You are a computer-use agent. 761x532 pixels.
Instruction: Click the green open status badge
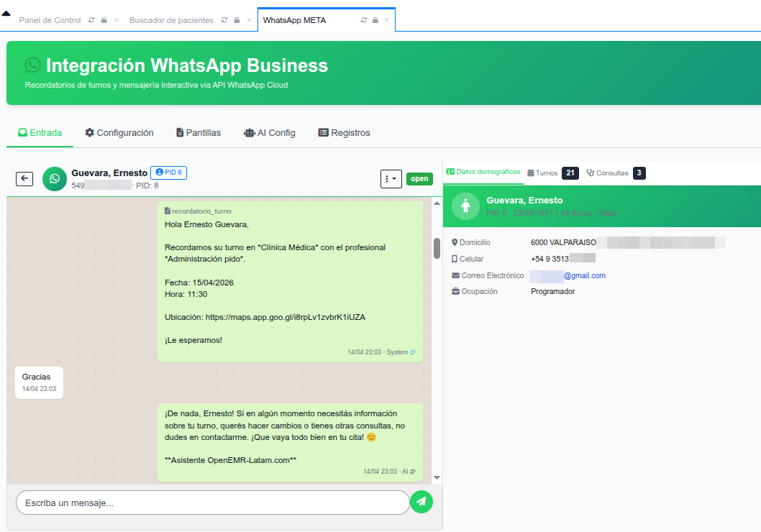click(x=419, y=178)
